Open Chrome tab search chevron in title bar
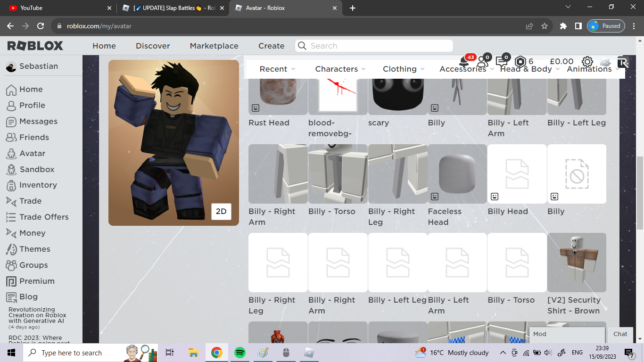 click(568, 7)
